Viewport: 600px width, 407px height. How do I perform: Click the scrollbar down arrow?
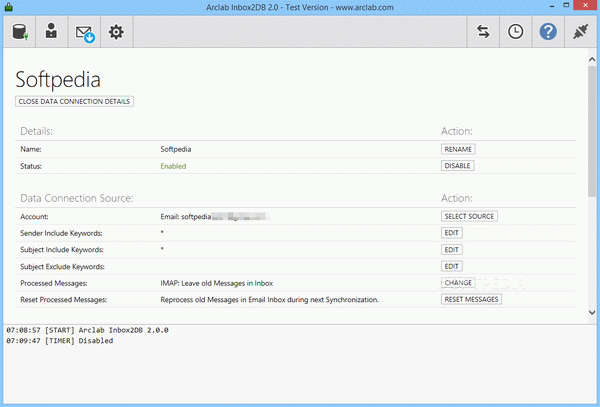coord(592,313)
